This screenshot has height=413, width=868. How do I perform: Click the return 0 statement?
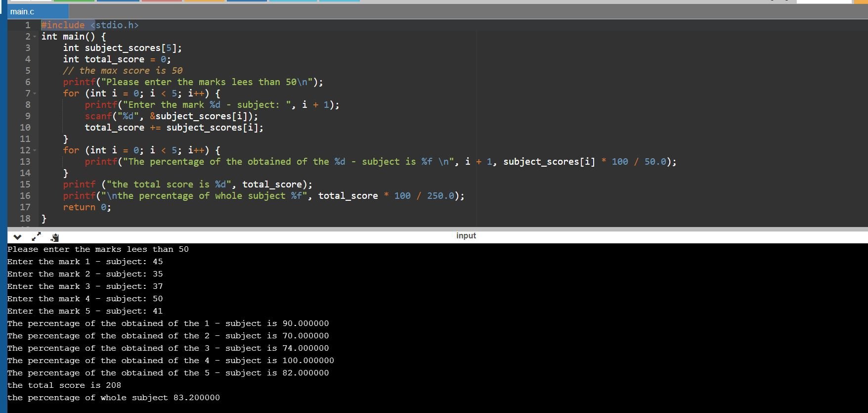click(87, 207)
